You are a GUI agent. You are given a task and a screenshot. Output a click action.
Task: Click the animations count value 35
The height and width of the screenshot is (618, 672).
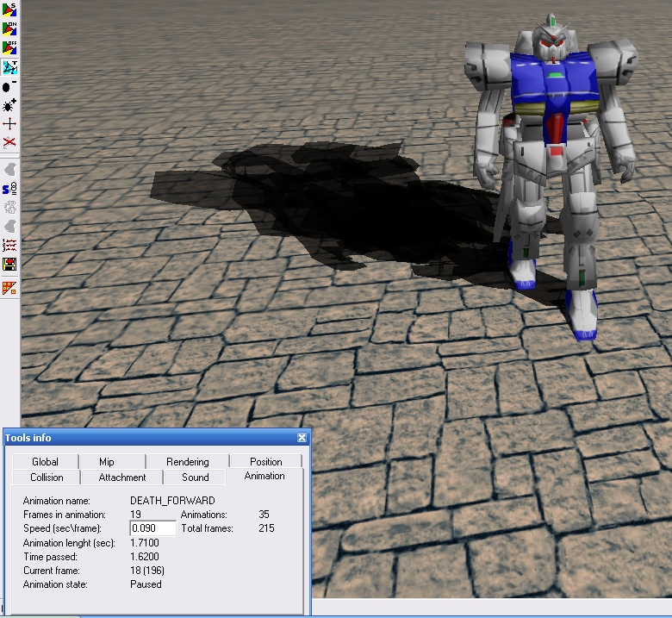[x=264, y=515]
